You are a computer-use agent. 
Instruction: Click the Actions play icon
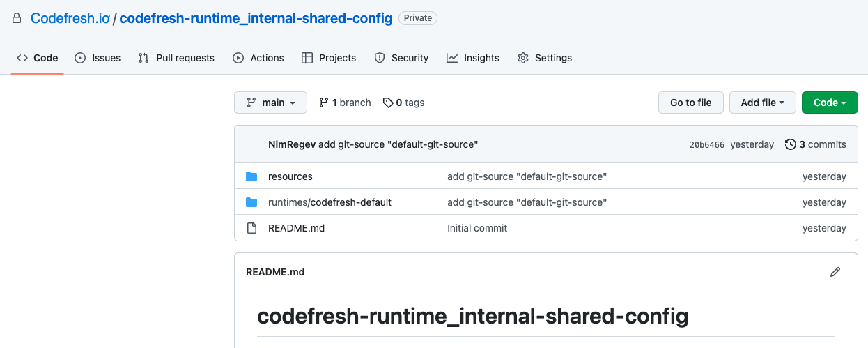[x=238, y=58]
